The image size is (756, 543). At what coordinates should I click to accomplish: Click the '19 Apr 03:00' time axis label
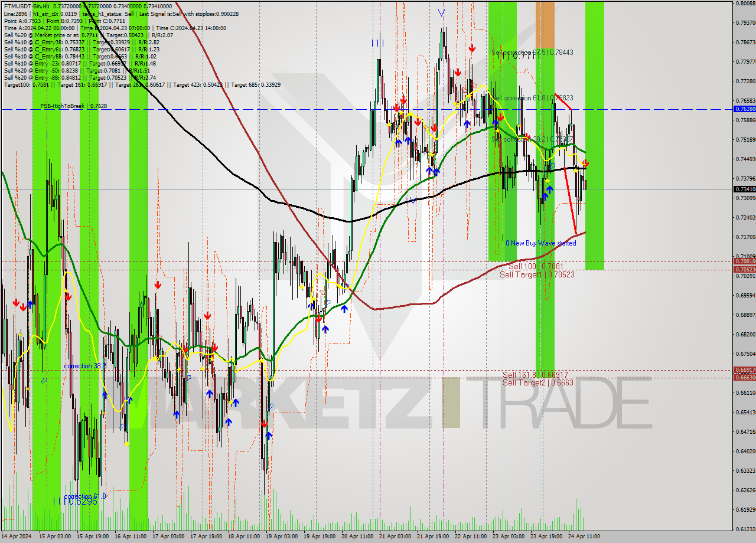tap(282, 537)
